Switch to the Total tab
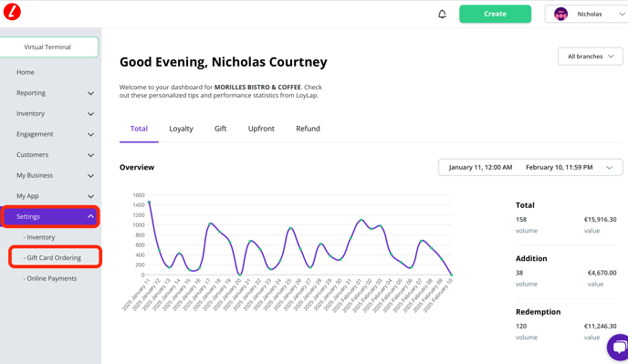628x364 pixels. click(x=139, y=129)
